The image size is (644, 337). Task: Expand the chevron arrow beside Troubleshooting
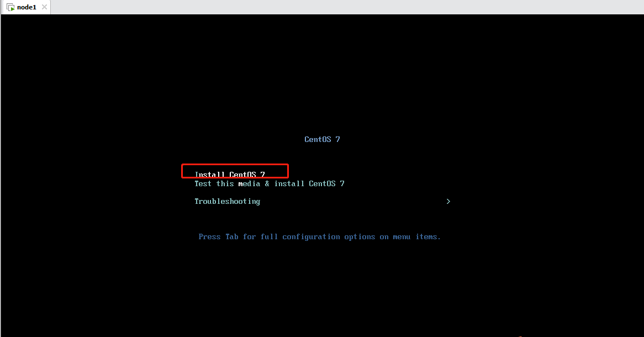[448, 202]
